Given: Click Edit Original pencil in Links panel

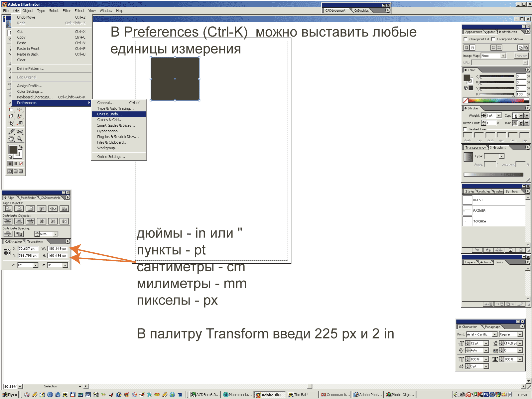Looking at the screenshot, I should click(520, 304).
